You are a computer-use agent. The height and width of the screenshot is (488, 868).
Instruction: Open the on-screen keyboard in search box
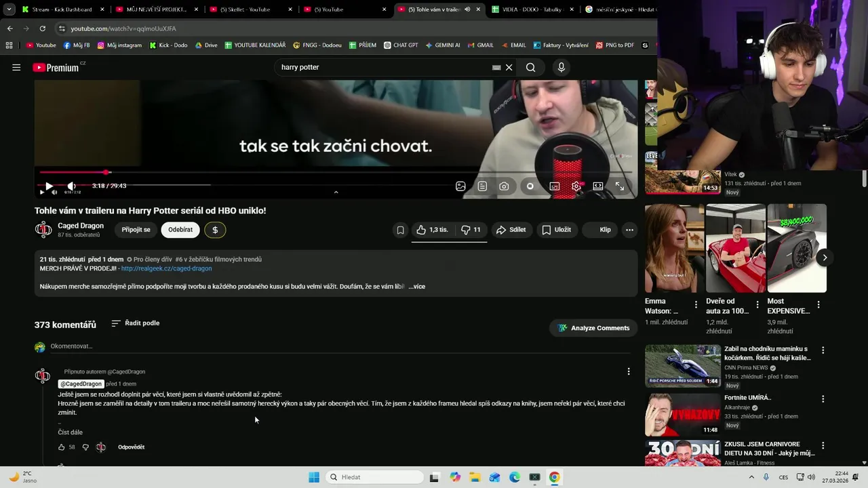click(x=496, y=67)
